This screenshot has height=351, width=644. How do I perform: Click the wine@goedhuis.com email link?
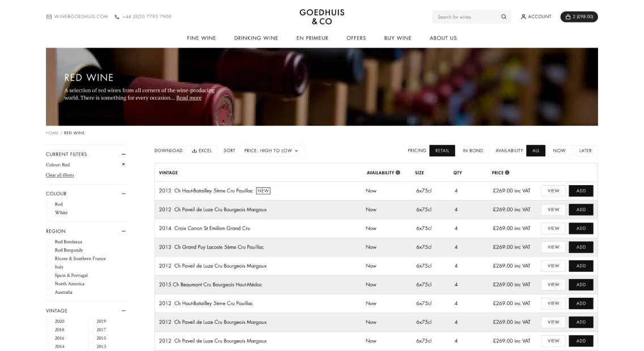[81, 17]
